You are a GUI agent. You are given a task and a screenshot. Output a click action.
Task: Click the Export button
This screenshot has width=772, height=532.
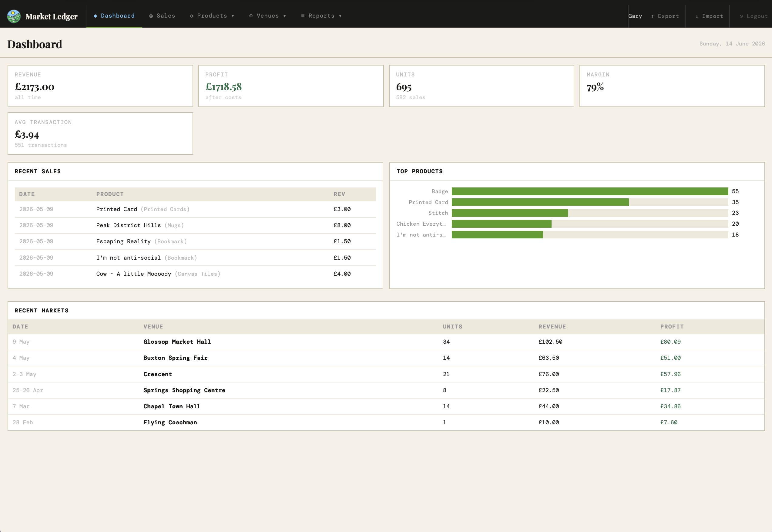click(665, 16)
